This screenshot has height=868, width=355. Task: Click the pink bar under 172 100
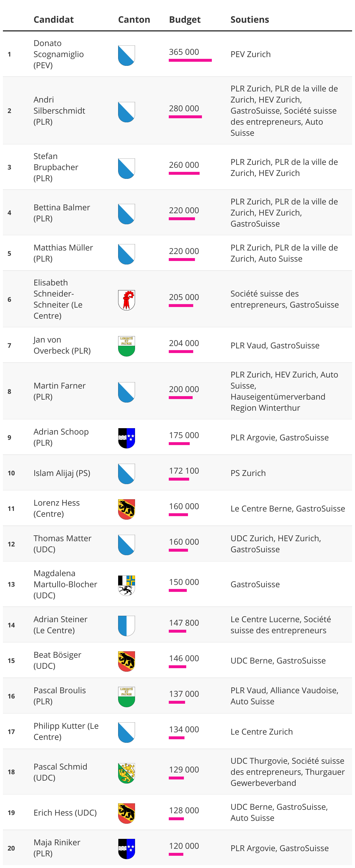click(179, 479)
